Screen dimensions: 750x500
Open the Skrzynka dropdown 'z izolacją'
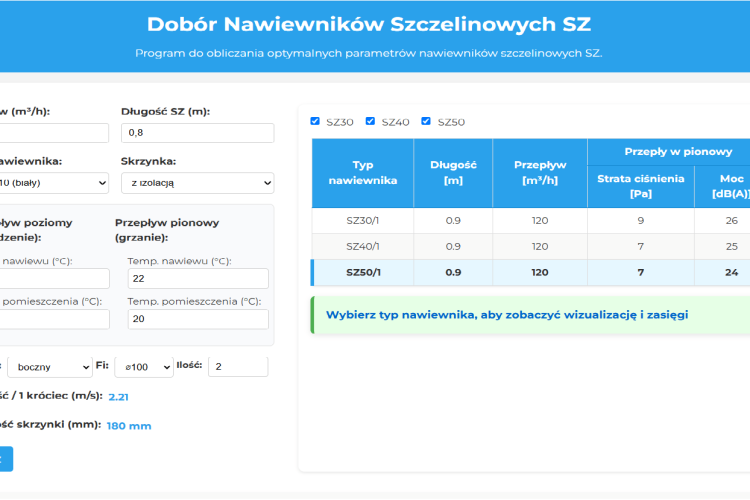pos(198,183)
